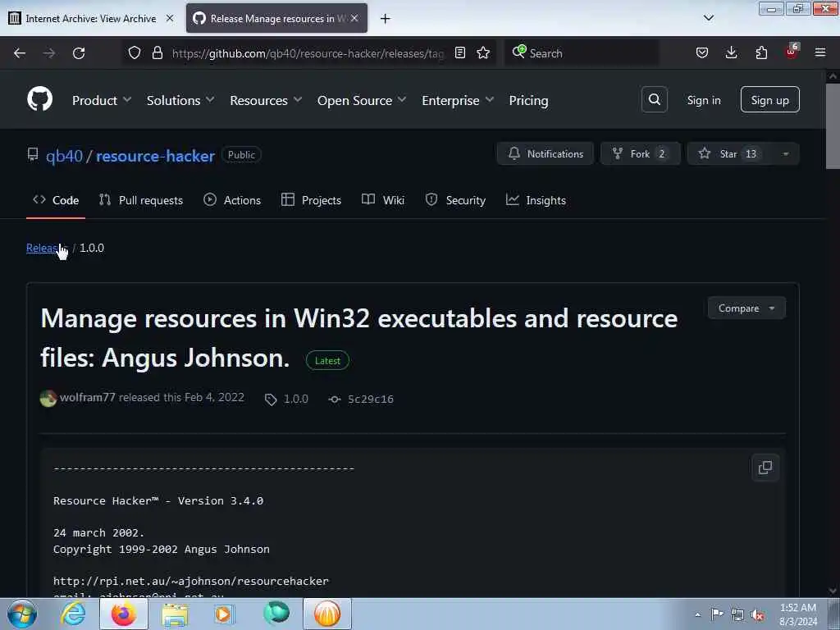The image size is (840, 630).
Task: Close the Release Manage resources tab
Action: pyautogui.click(x=354, y=18)
